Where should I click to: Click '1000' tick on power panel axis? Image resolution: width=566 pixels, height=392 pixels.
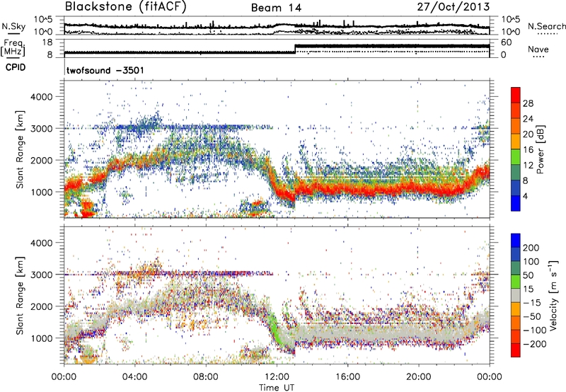click(41, 192)
